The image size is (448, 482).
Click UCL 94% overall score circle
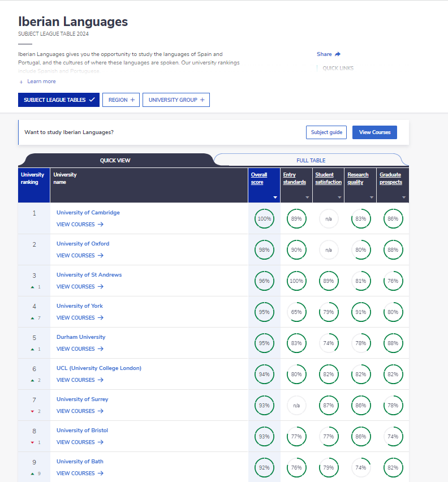click(264, 374)
